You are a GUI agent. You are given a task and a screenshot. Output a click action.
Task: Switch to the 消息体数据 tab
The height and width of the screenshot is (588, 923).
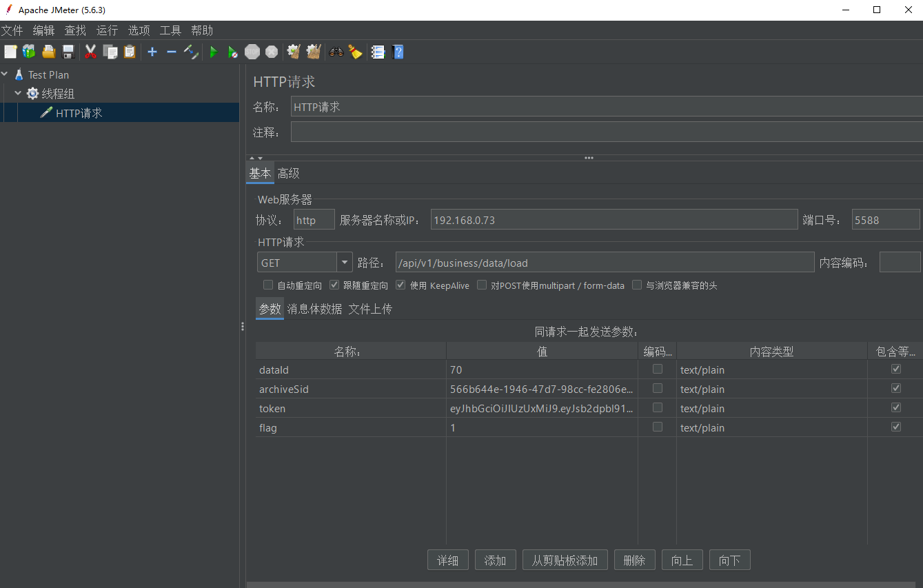pos(314,309)
